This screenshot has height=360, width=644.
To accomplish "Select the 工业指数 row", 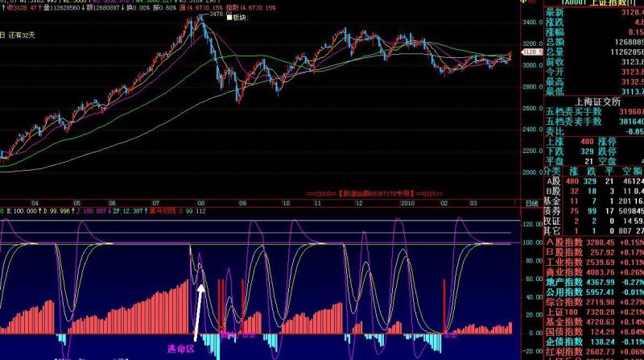I will (595, 263).
